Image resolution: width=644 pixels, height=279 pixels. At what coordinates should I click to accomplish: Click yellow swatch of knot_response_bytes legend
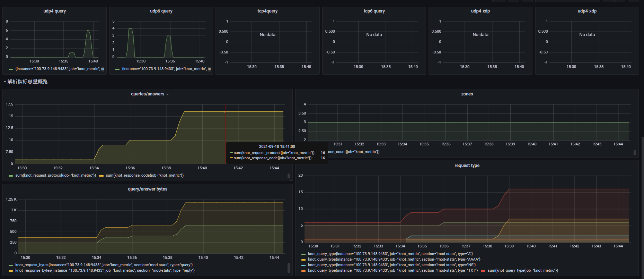(x=11, y=271)
